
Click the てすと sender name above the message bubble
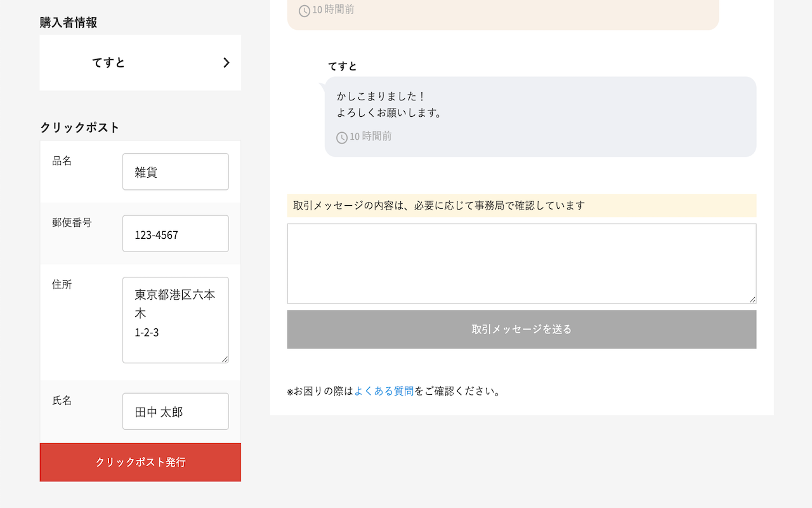pyautogui.click(x=343, y=66)
